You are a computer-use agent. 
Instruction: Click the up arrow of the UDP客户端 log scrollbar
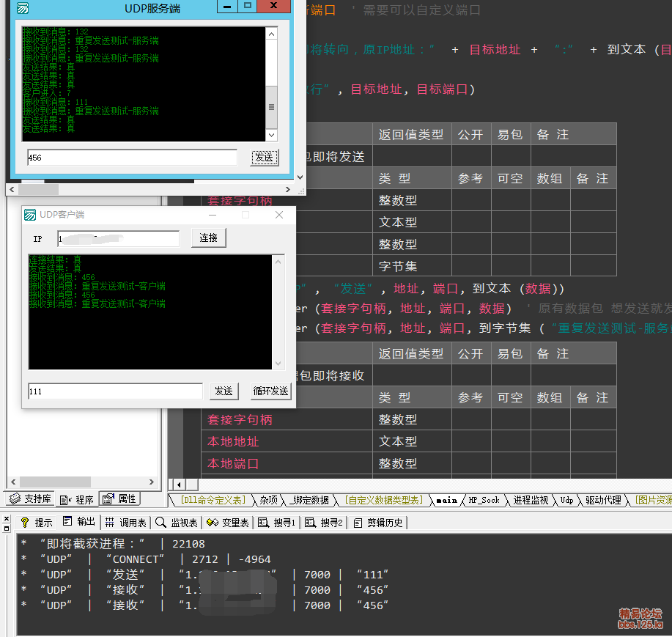(x=278, y=262)
